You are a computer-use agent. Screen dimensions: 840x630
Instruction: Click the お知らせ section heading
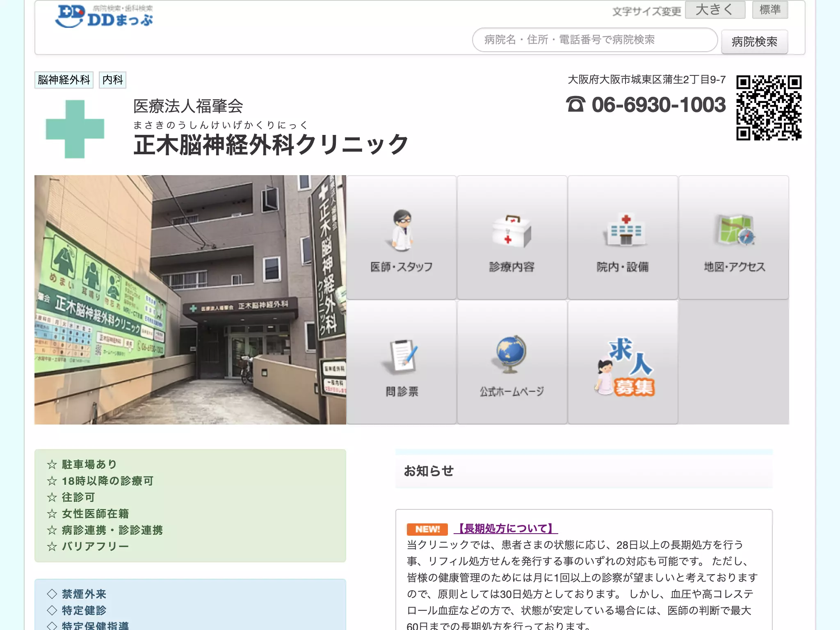pos(429,471)
